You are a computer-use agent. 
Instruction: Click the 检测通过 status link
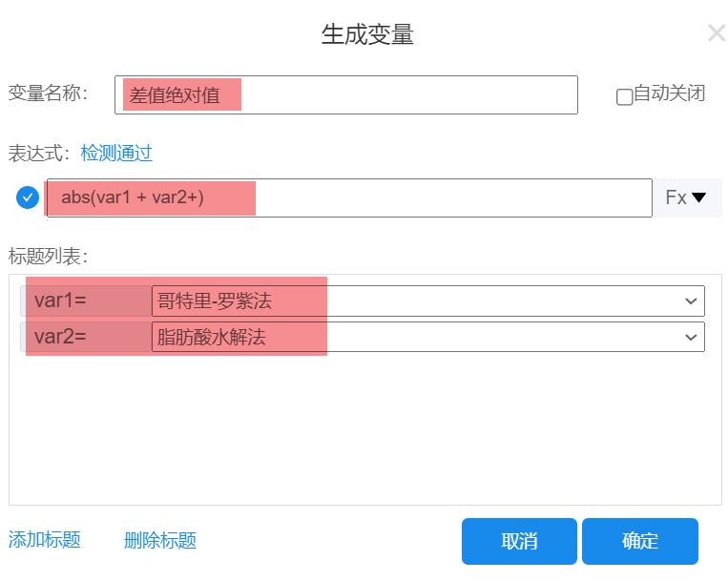(116, 153)
